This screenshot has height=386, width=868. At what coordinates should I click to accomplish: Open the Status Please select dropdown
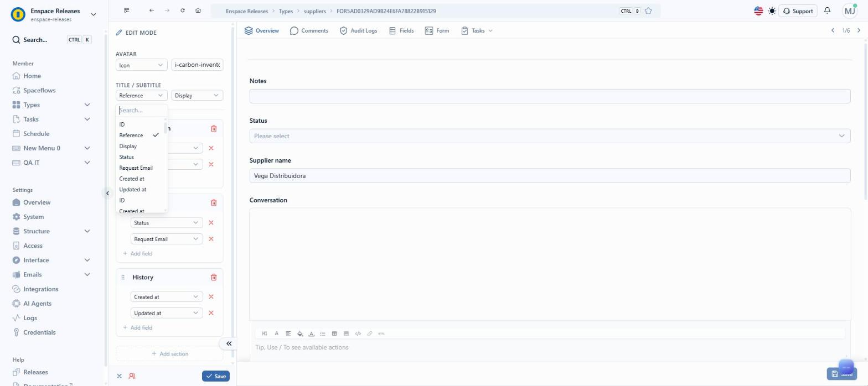point(550,136)
